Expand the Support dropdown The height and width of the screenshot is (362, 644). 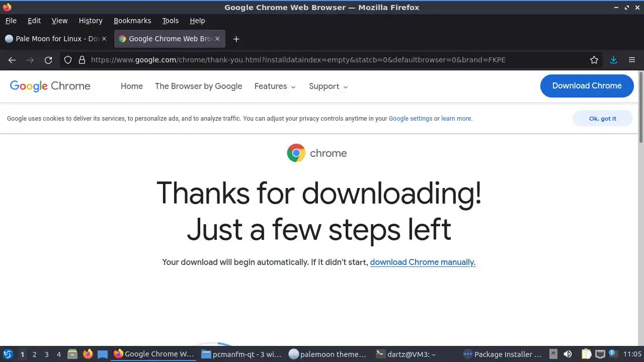[x=329, y=86]
